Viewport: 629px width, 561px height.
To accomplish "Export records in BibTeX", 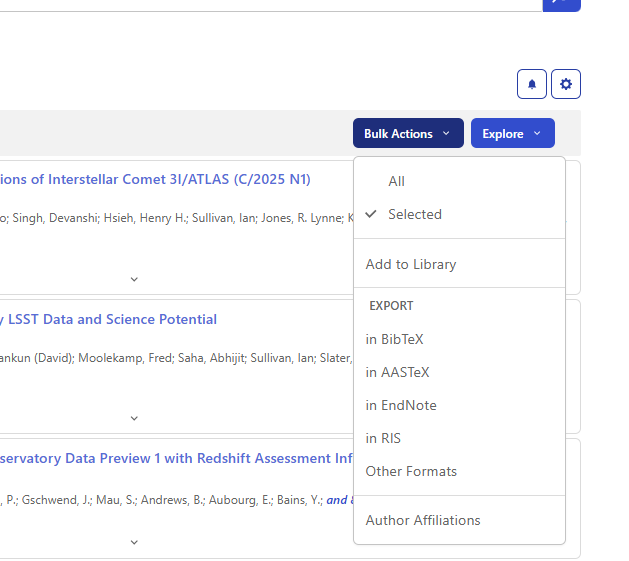I will click(x=395, y=339).
